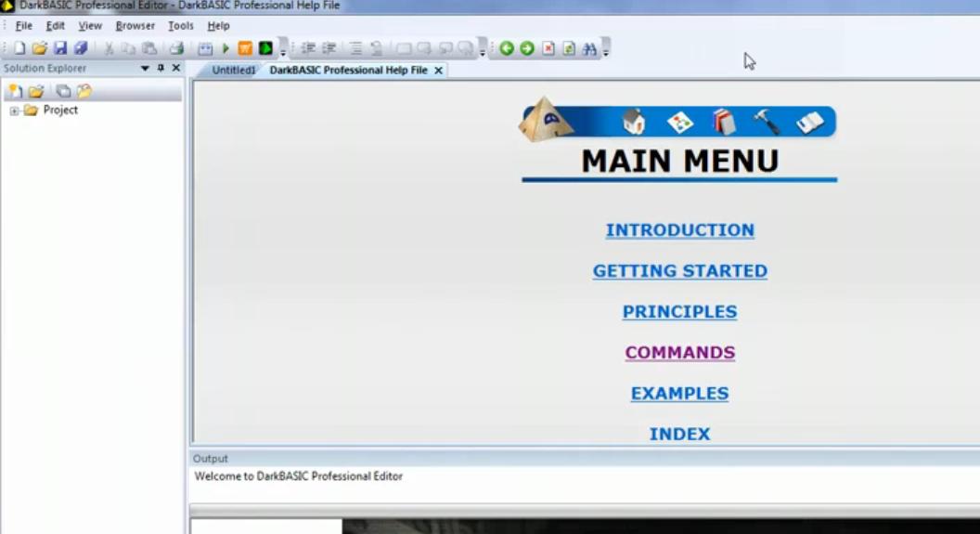This screenshot has height=534, width=980.
Task: Click the Copy toolbar icon
Action: [128, 48]
